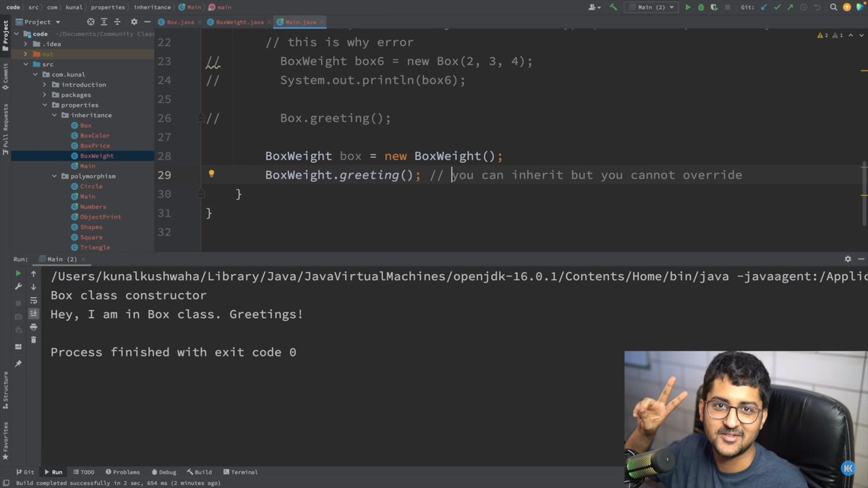
Task: Clear all Run console output trash icon
Action: point(33,340)
